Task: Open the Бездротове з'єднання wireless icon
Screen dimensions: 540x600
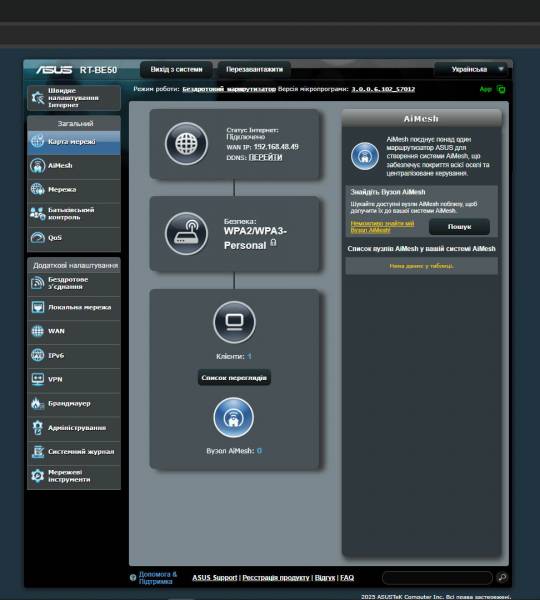Action: [37, 283]
